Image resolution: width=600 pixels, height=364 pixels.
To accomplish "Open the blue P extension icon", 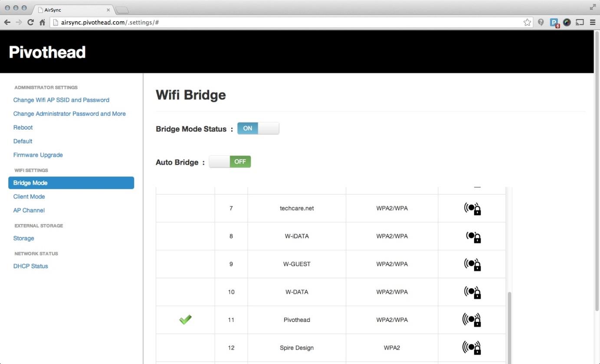I will [x=554, y=22].
